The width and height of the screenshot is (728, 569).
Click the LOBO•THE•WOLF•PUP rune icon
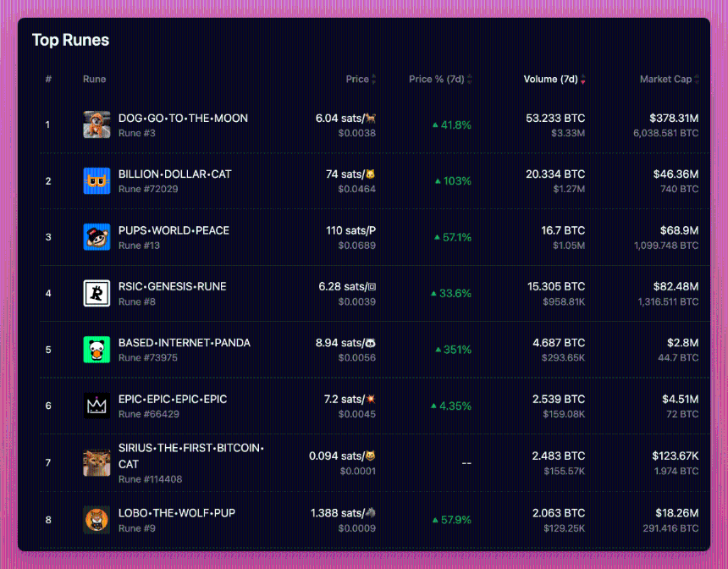pos(97,520)
